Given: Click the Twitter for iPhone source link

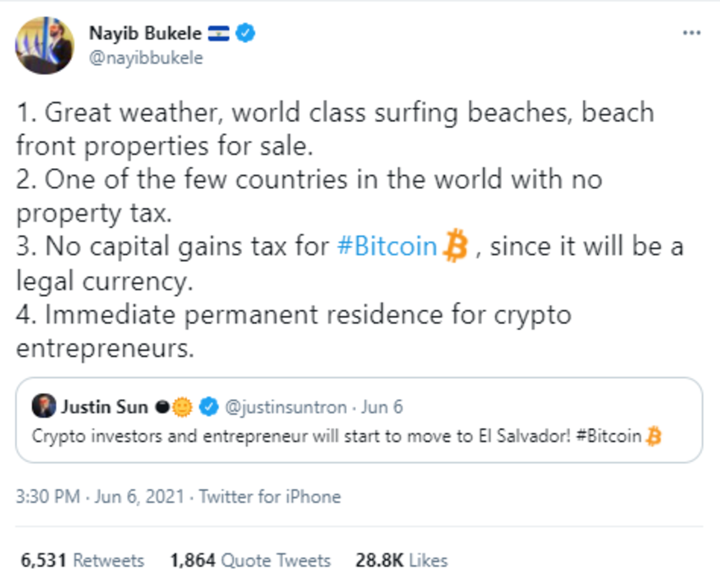Looking at the screenshot, I should (x=270, y=497).
